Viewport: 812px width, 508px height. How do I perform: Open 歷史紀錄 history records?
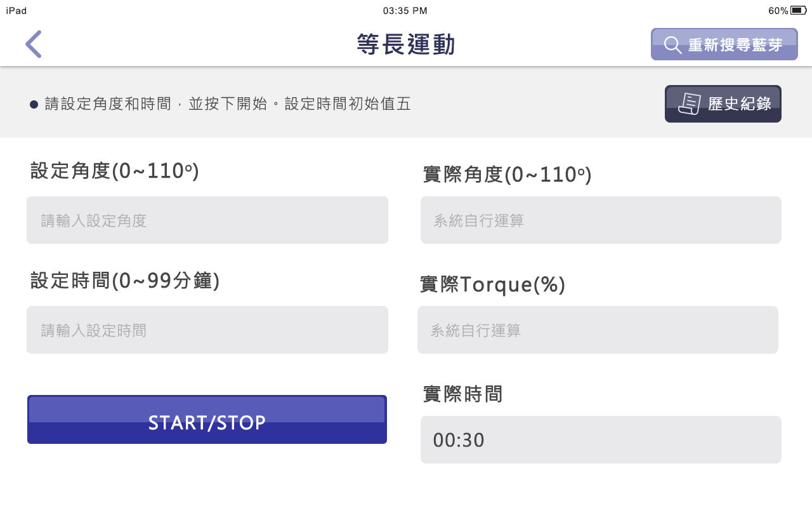[723, 104]
